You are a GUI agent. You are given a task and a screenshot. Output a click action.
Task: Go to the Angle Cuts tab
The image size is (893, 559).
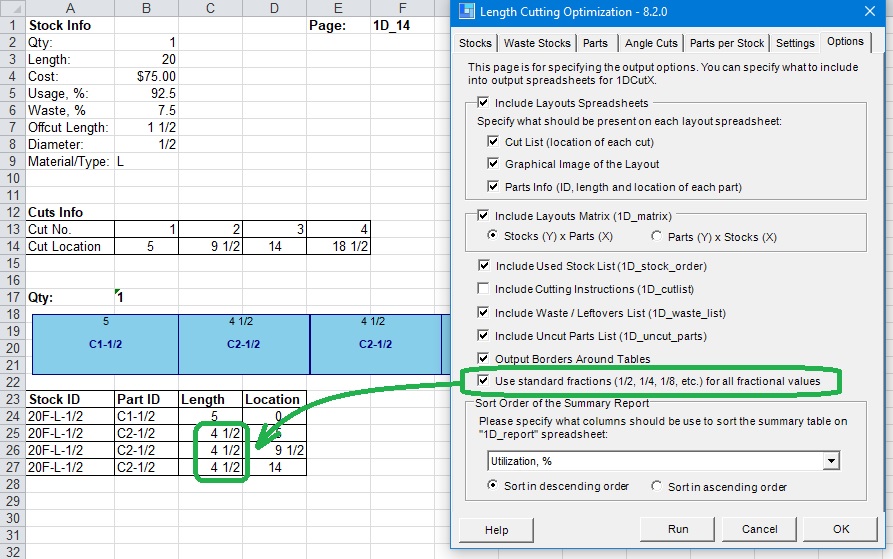coord(650,43)
